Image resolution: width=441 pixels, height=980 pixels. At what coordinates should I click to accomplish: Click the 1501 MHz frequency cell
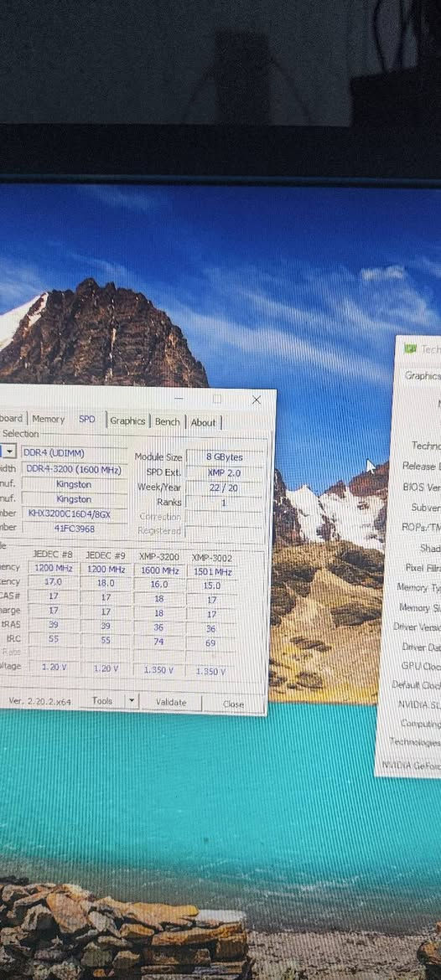tap(213, 572)
